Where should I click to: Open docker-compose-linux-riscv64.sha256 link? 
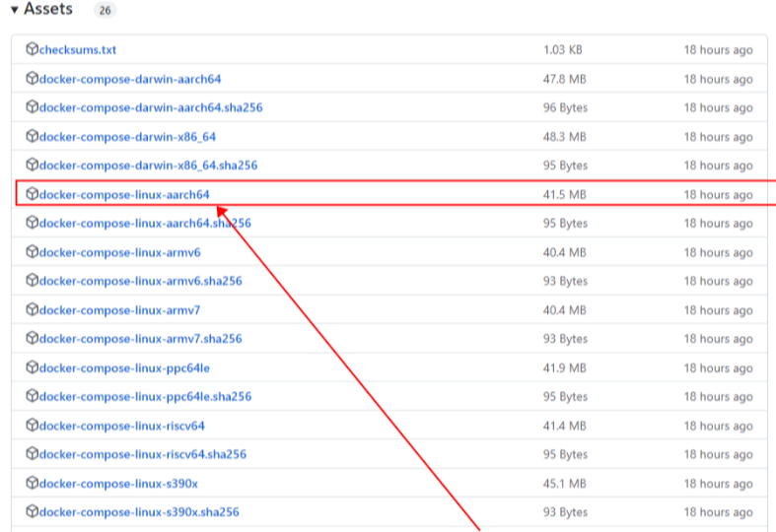click(x=143, y=455)
